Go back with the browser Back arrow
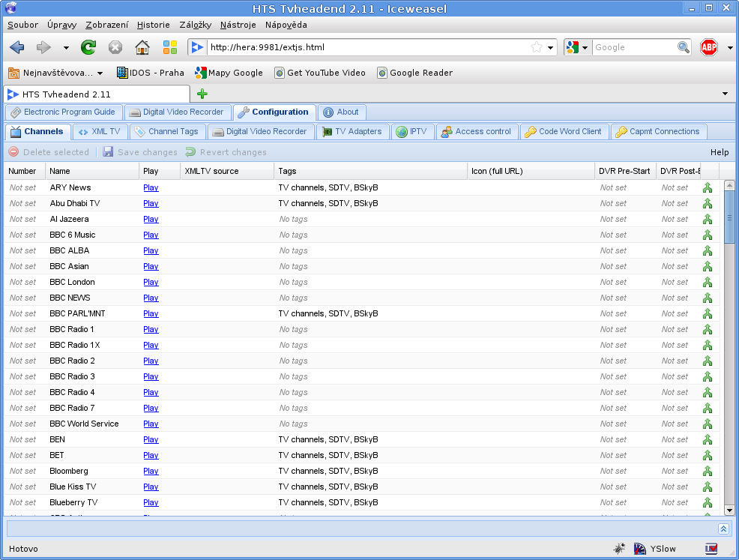Screen dimensions: 739x560 pyautogui.click(x=17, y=47)
